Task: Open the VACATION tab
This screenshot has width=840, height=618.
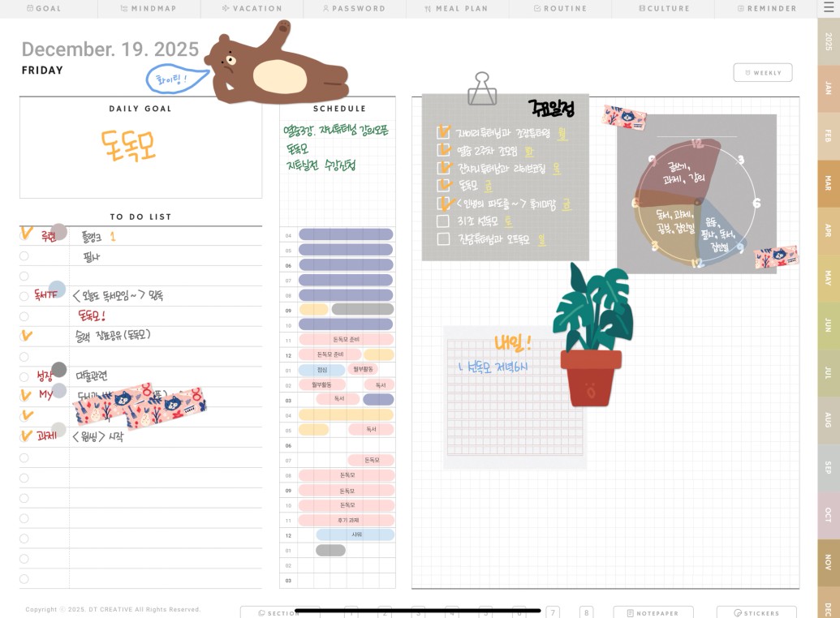Action: (x=252, y=9)
